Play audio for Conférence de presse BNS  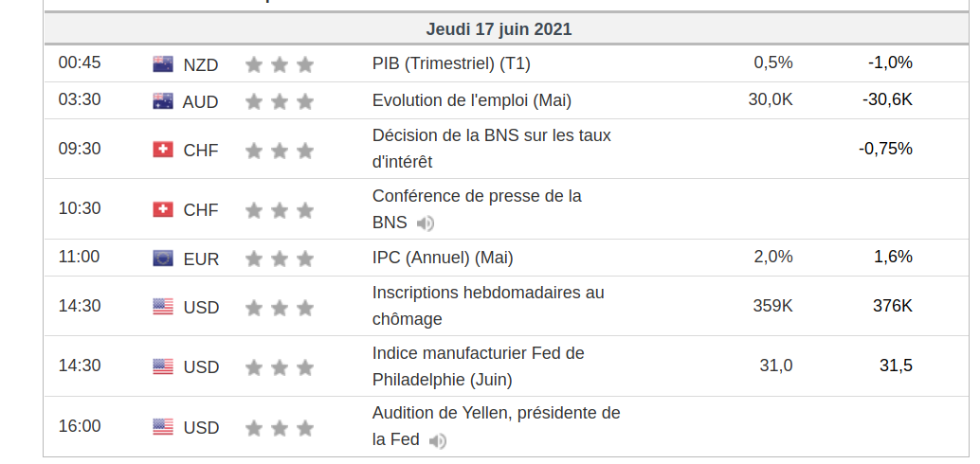tap(426, 223)
